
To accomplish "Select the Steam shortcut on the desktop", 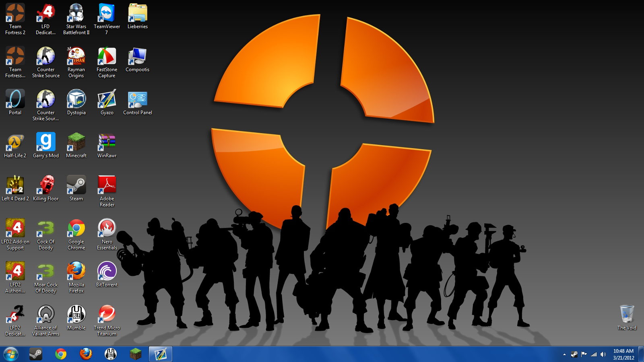I will coord(76,188).
